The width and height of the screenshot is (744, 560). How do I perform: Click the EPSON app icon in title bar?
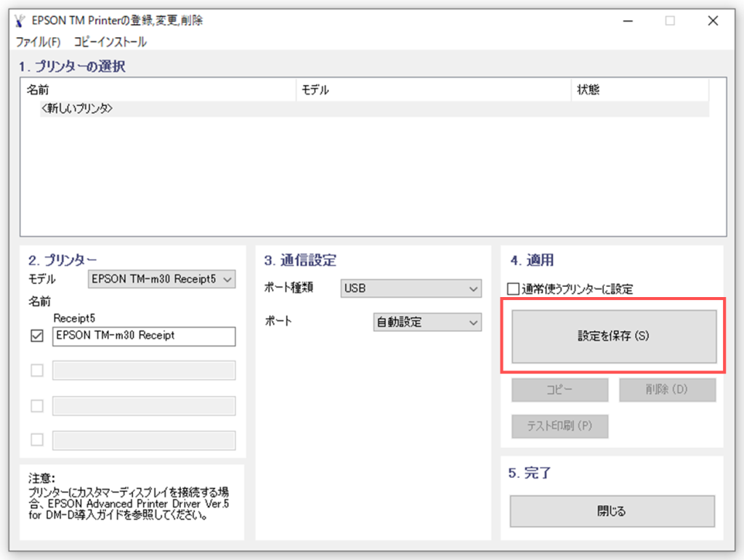(20, 21)
